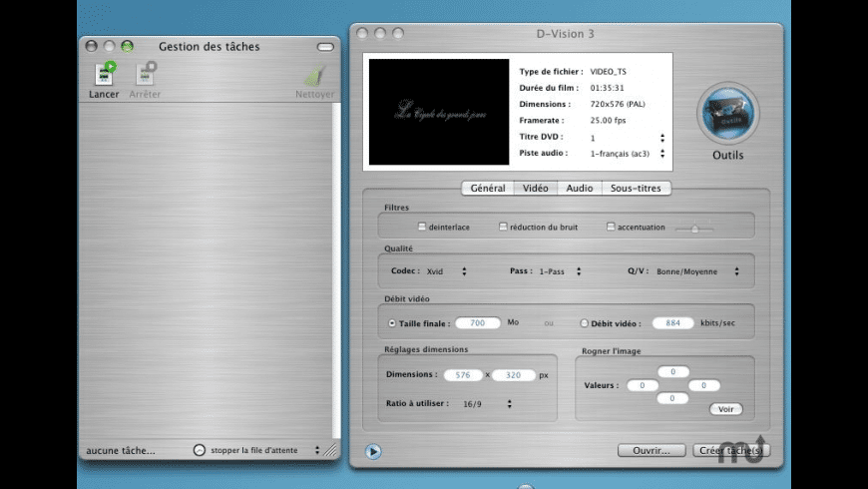Click the Ouvrir... button
This screenshot has width=868, height=489.
[651, 450]
